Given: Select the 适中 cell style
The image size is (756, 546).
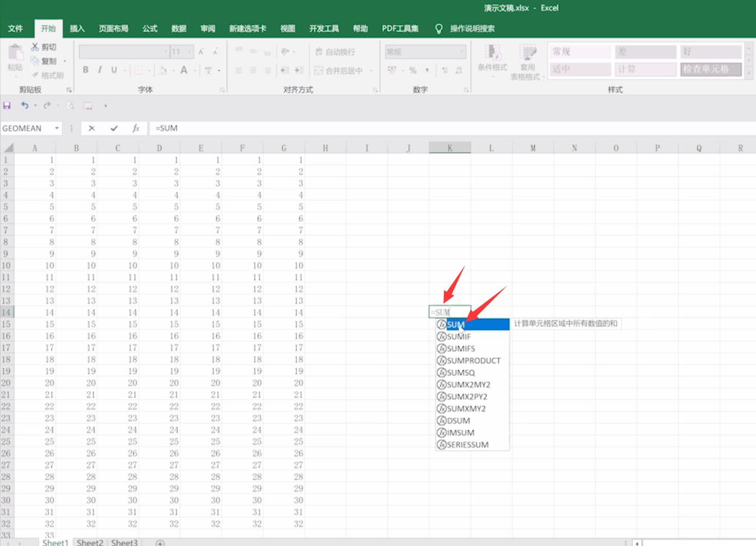Looking at the screenshot, I should [x=580, y=69].
